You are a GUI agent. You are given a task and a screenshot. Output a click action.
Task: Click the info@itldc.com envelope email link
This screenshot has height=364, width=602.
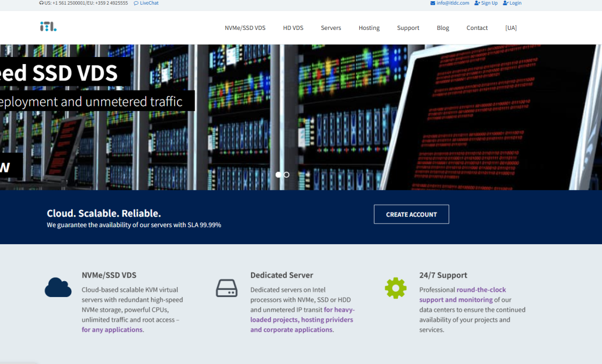pyautogui.click(x=450, y=3)
